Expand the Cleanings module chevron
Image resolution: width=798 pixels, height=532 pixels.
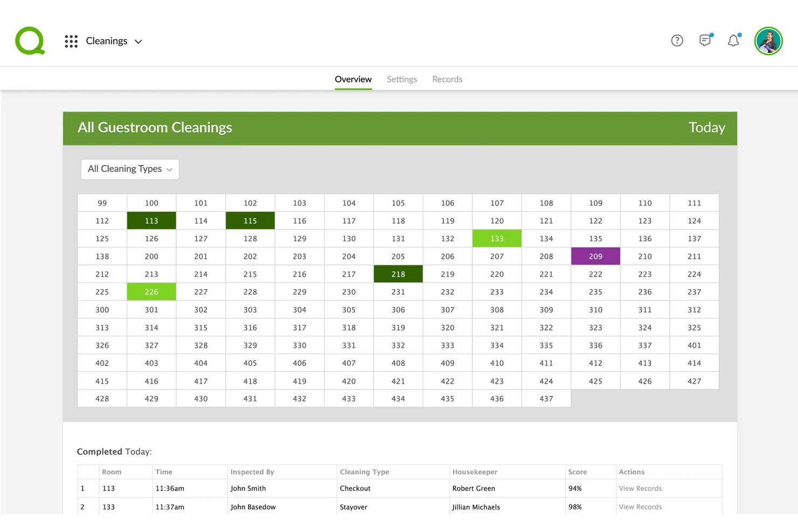coord(139,42)
